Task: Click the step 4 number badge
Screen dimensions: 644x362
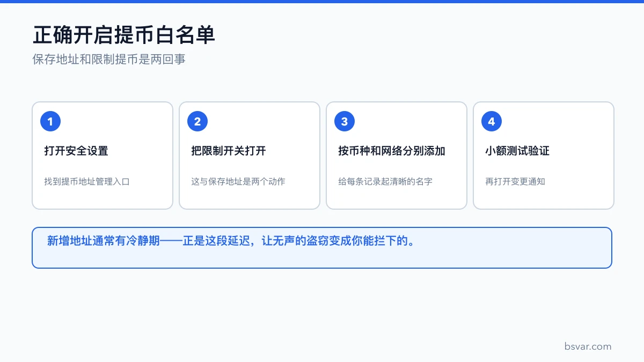Action: point(492,122)
